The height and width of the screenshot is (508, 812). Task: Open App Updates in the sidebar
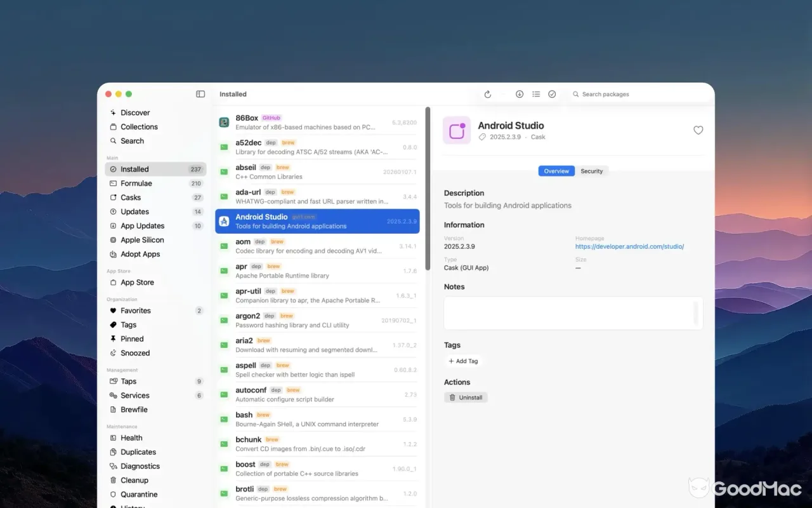[x=155, y=226]
